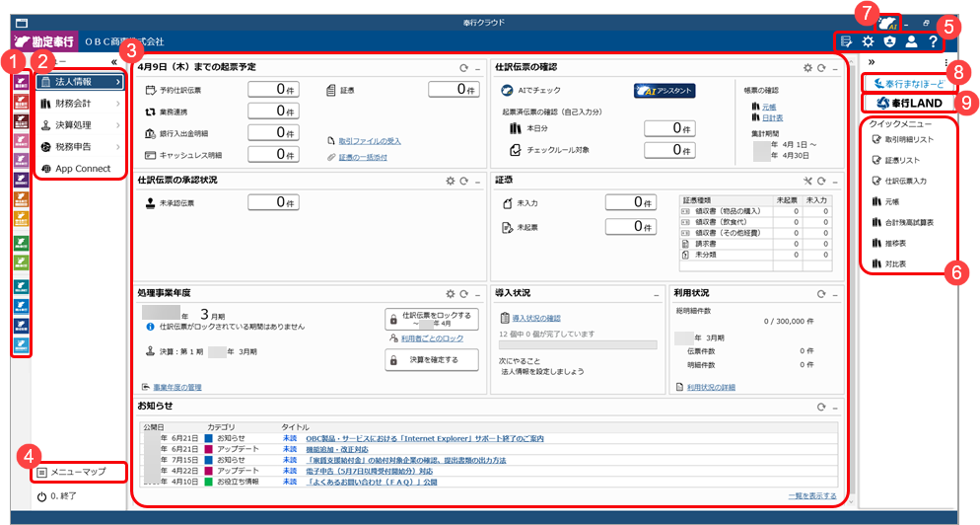Open 利用者ごとのロック link

point(432,338)
